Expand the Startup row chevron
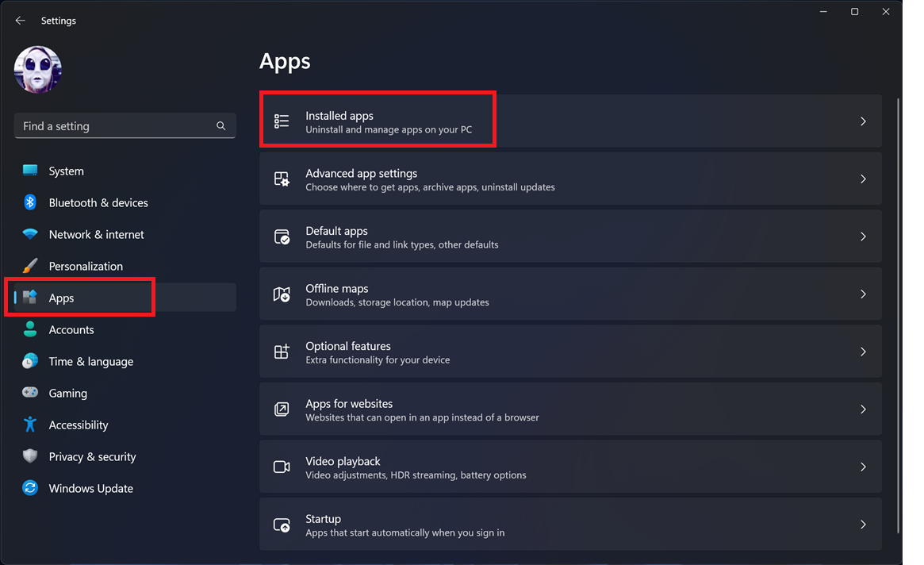The image size is (924, 565). click(x=864, y=524)
